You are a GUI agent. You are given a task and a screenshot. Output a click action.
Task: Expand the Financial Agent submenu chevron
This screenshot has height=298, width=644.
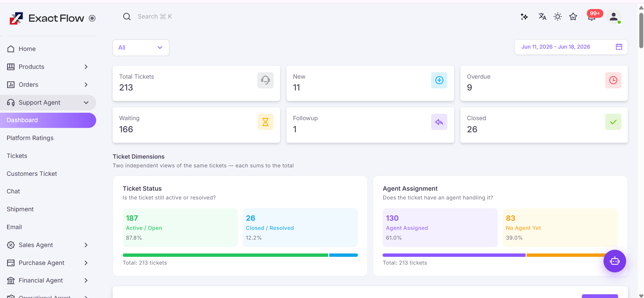click(x=86, y=280)
